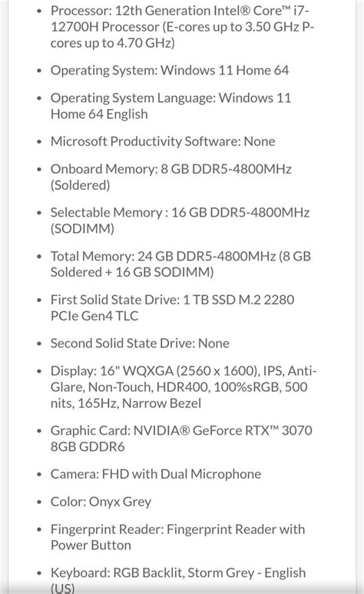The height and width of the screenshot is (594, 364).
Task: Select the Fingerprint Reader specification line
Action: pos(177,537)
